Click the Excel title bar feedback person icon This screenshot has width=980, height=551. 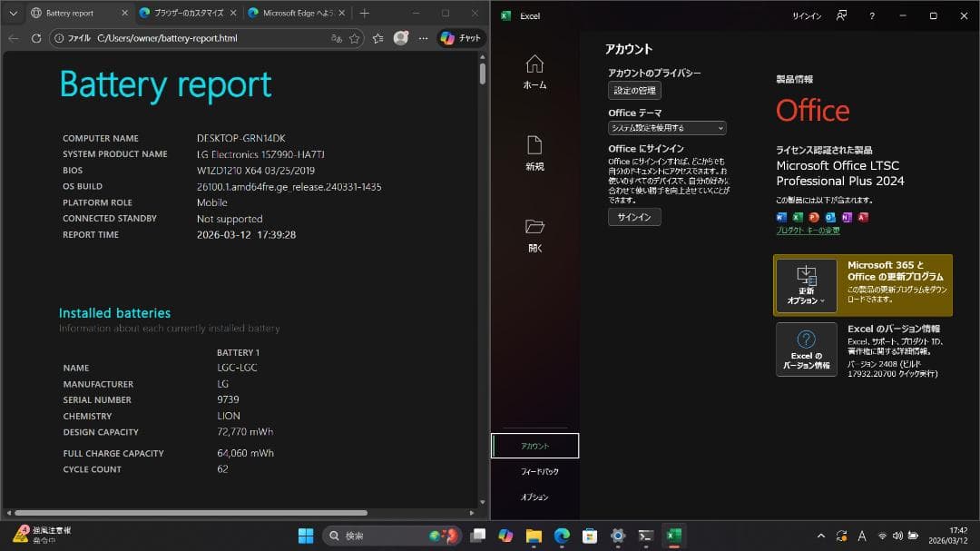842,15
